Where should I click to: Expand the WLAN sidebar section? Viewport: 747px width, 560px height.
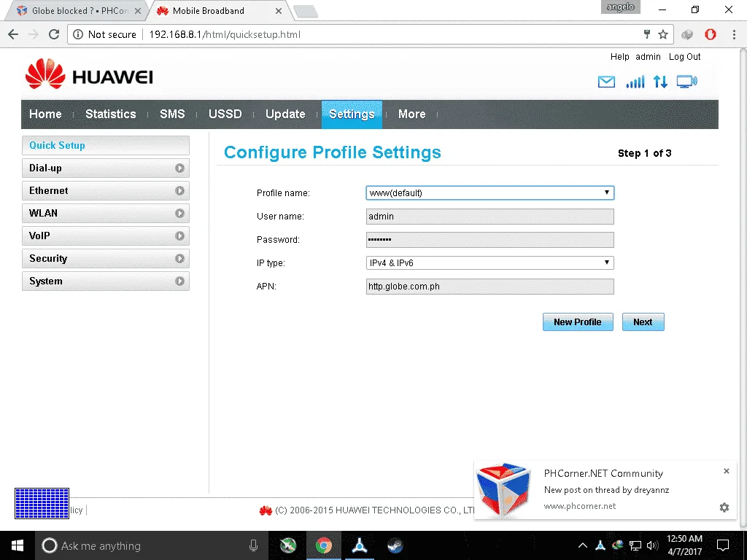(x=105, y=214)
